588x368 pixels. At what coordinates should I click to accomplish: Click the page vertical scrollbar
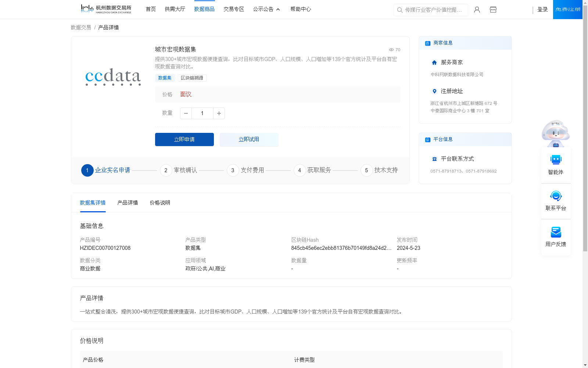point(585,128)
